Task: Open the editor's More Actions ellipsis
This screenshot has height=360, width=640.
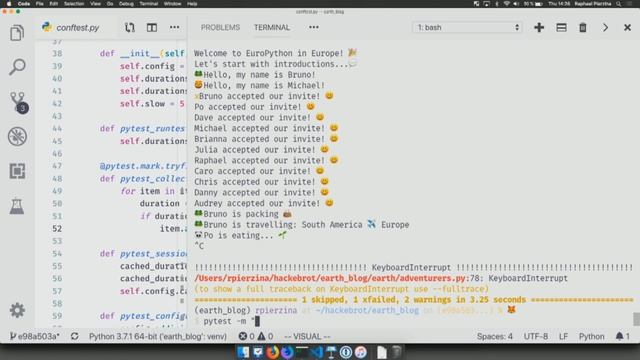Action: pyautogui.click(x=174, y=27)
